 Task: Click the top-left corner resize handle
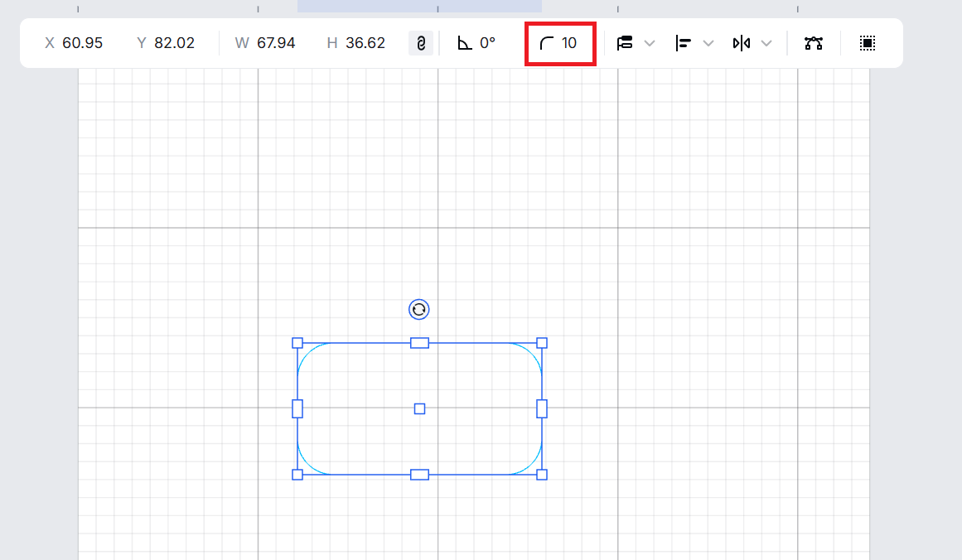point(297,343)
